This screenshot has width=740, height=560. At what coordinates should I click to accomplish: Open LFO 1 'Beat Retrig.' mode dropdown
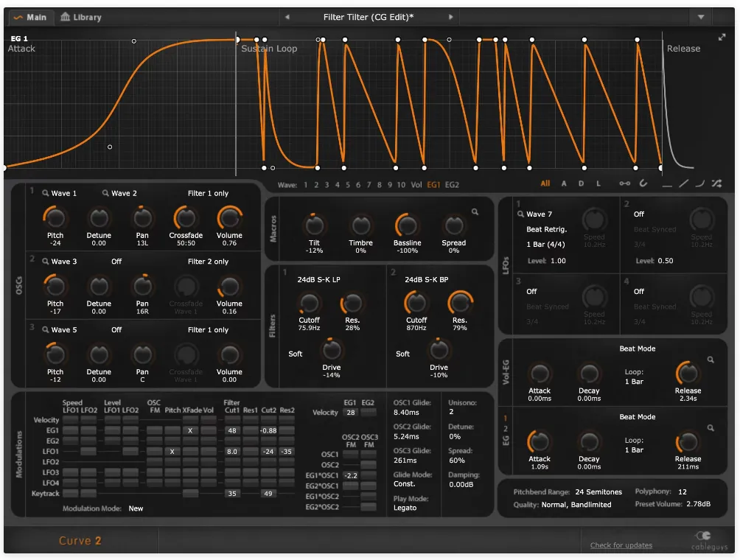pyautogui.click(x=546, y=229)
